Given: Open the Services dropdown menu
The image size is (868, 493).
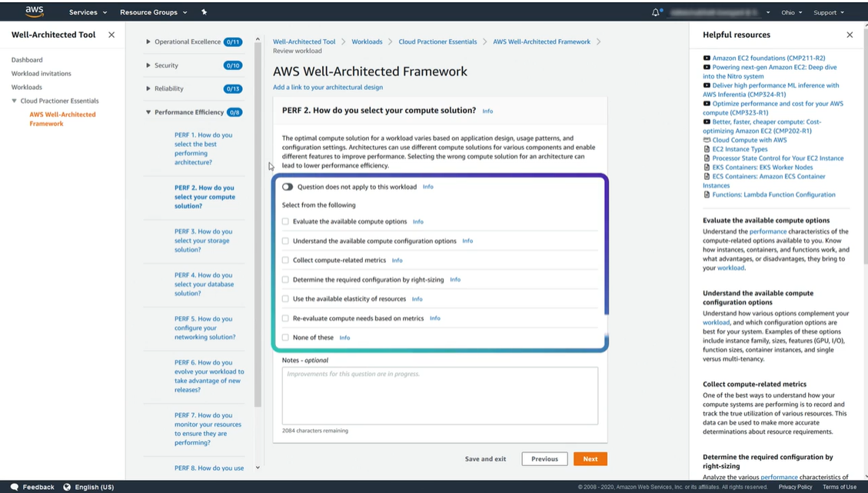Looking at the screenshot, I should click(88, 12).
